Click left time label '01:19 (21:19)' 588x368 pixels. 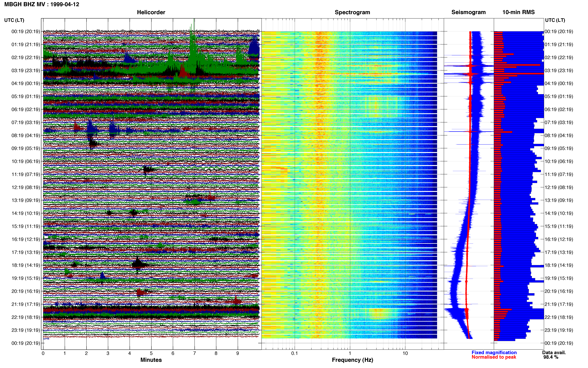(x=26, y=45)
